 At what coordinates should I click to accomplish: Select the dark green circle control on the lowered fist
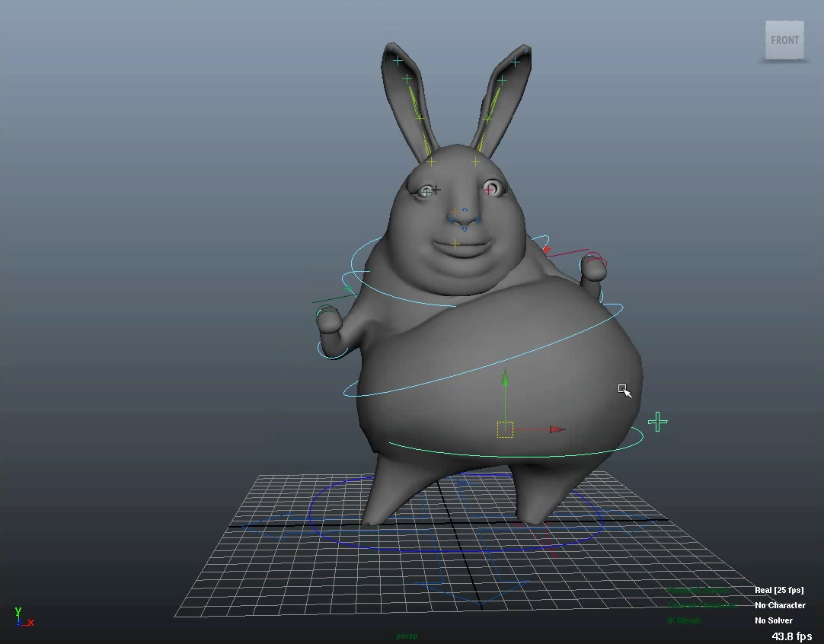click(x=326, y=313)
